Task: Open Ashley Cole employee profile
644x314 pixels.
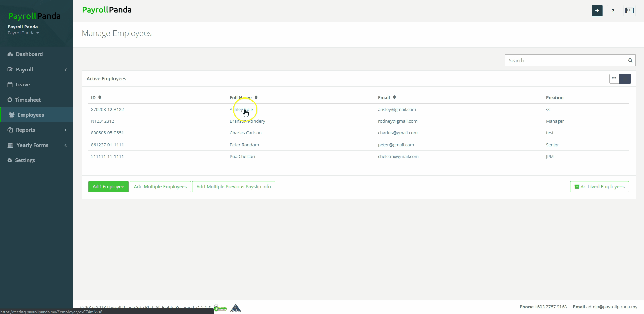Action: (241, 110)
